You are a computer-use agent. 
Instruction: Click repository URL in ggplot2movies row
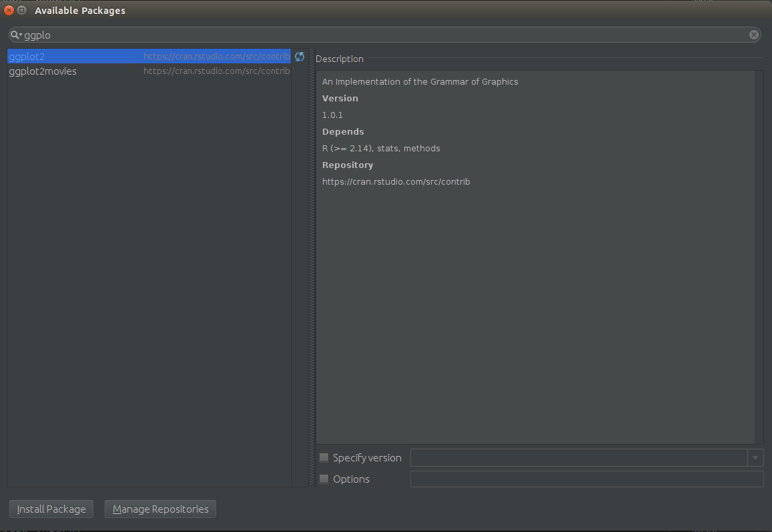click(x=217, y=71)
